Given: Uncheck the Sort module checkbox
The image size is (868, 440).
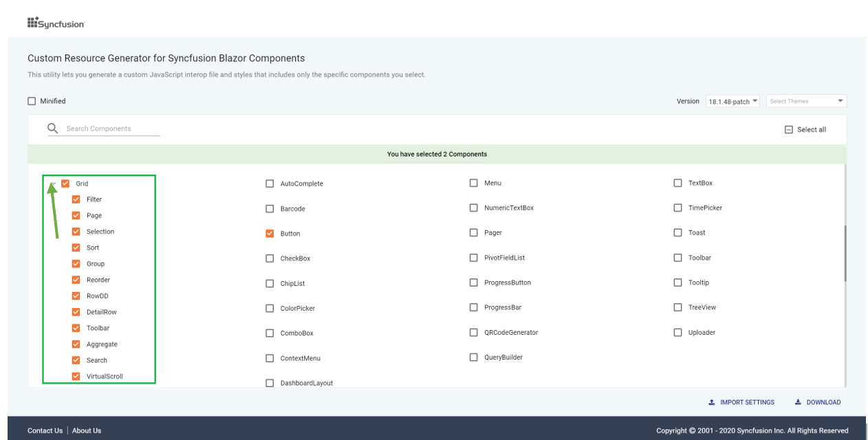Looking at the screenshot, I should pos(76,247).
